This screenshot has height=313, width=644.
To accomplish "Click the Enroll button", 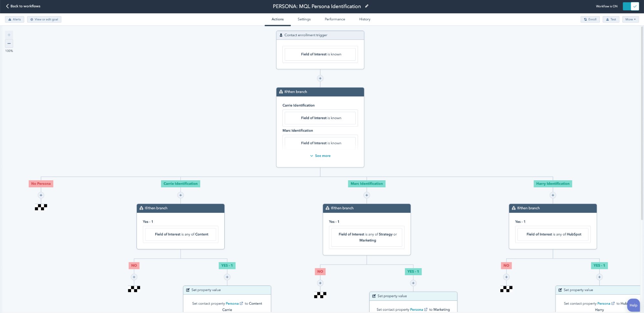I will click(x=590, y=19).
